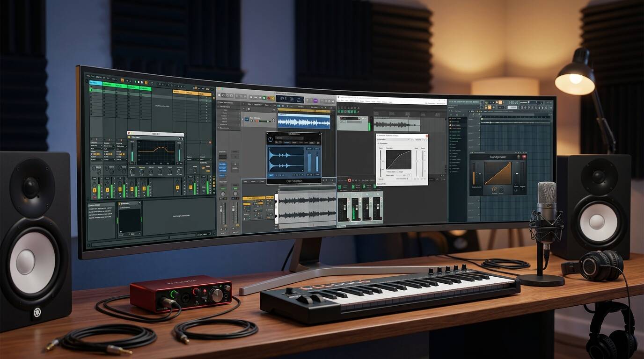Click the yellow device icon in the EQ window header

pos(130,137)
